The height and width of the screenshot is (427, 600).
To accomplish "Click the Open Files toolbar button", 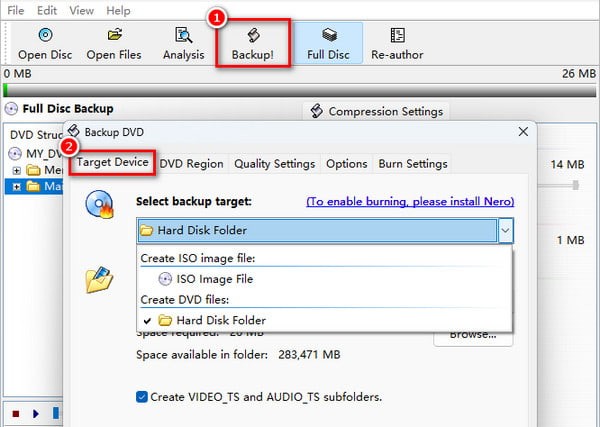I will (114, 44).
